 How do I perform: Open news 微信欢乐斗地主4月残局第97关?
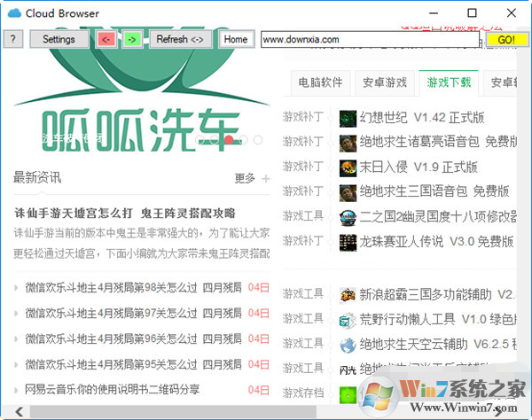point(133,313)
